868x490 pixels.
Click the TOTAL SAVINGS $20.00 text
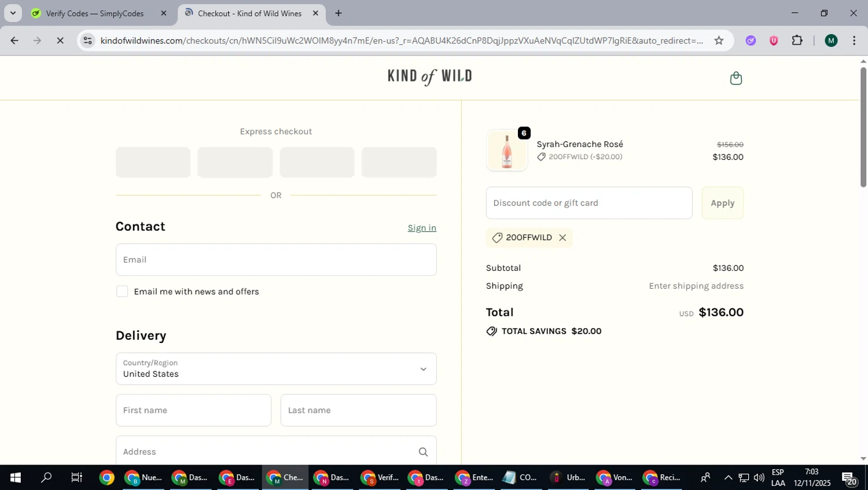click(x=551, y=331)
